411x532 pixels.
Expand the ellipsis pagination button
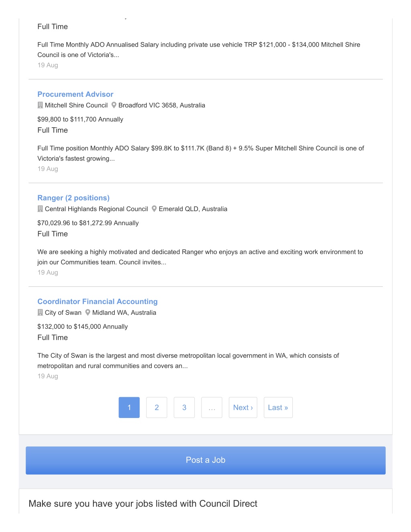212,408
